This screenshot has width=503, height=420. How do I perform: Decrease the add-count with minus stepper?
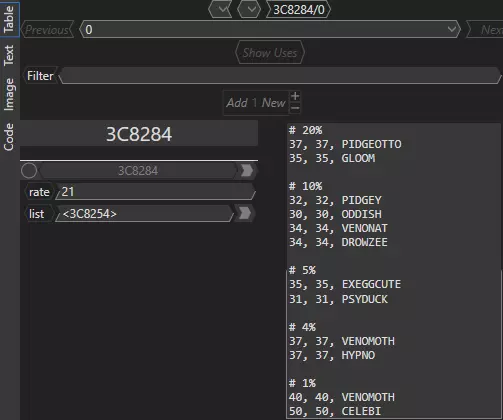pyautogui.click(x=295, y=108)
